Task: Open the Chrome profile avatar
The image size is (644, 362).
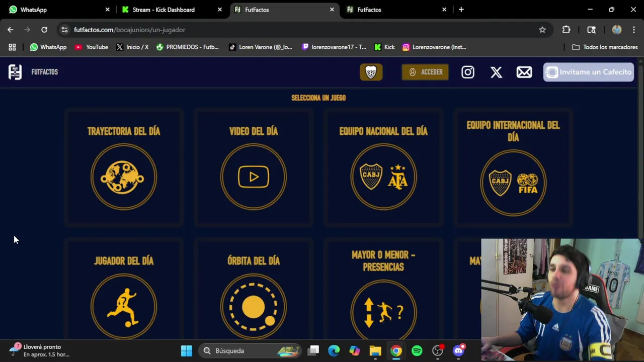Action: pos(617,30)
